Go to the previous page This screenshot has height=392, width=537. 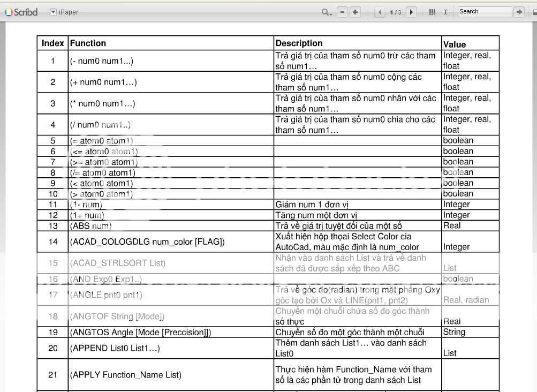coord(380,12)
